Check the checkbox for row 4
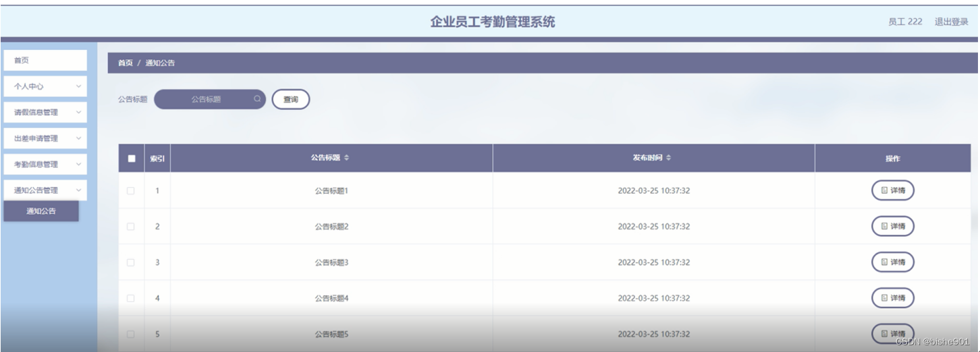 coord(131,298)
